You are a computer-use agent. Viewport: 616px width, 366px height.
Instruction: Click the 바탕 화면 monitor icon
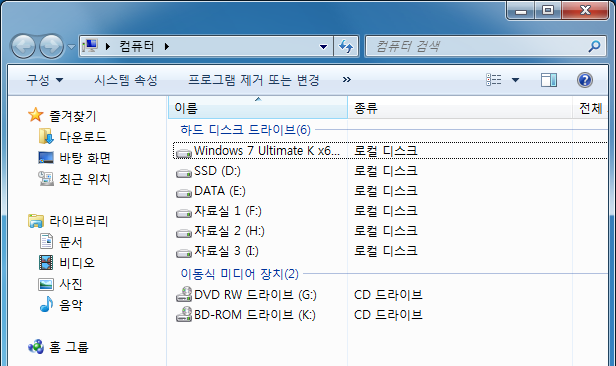(x=46, y=157)
